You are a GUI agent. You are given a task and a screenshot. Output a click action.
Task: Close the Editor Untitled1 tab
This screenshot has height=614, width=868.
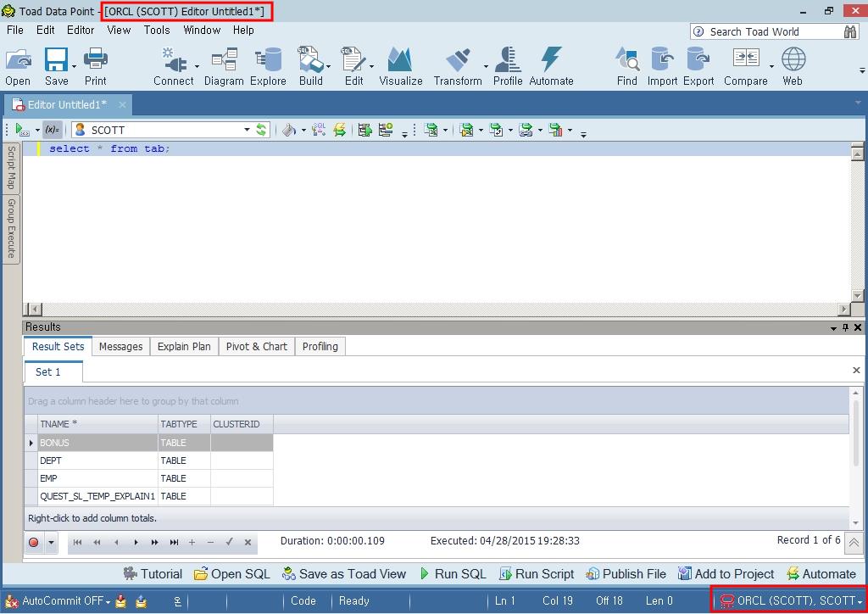122,104
